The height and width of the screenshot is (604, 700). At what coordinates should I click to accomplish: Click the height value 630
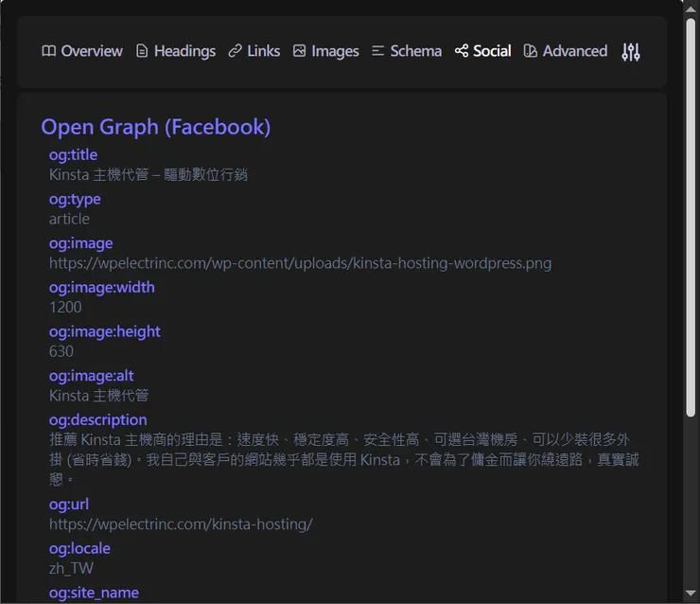click(61, 351)
